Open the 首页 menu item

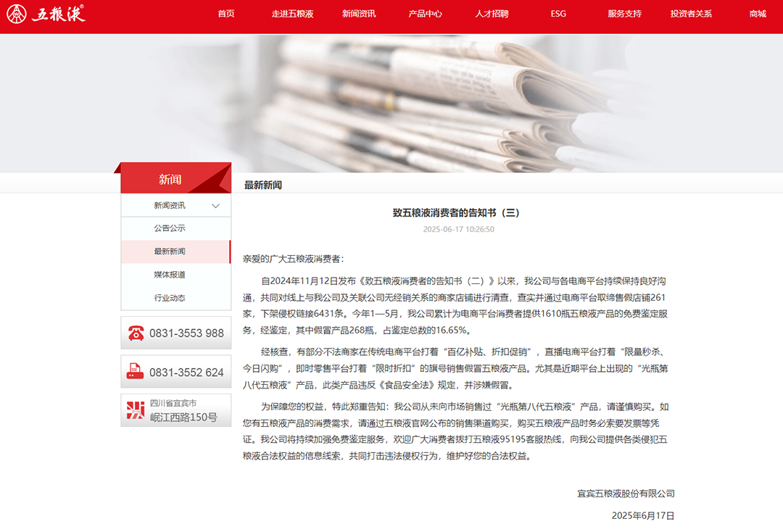(x=225, y=13)
